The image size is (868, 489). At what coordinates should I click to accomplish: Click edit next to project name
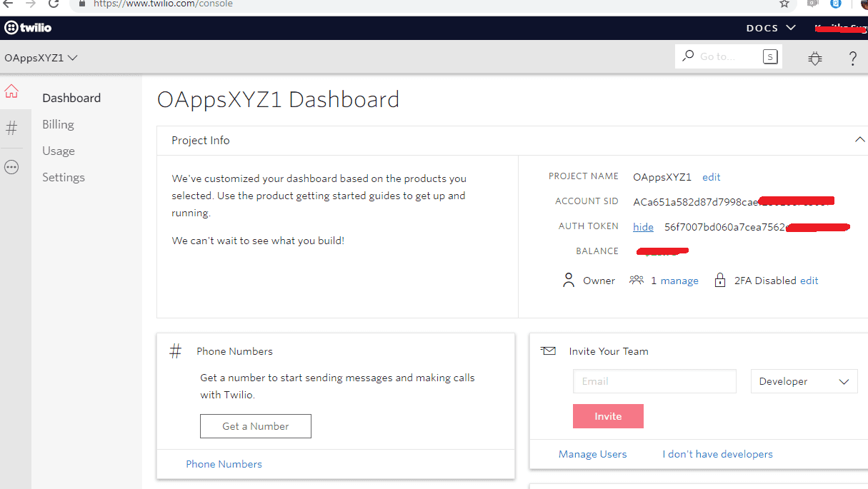[712, 177]
